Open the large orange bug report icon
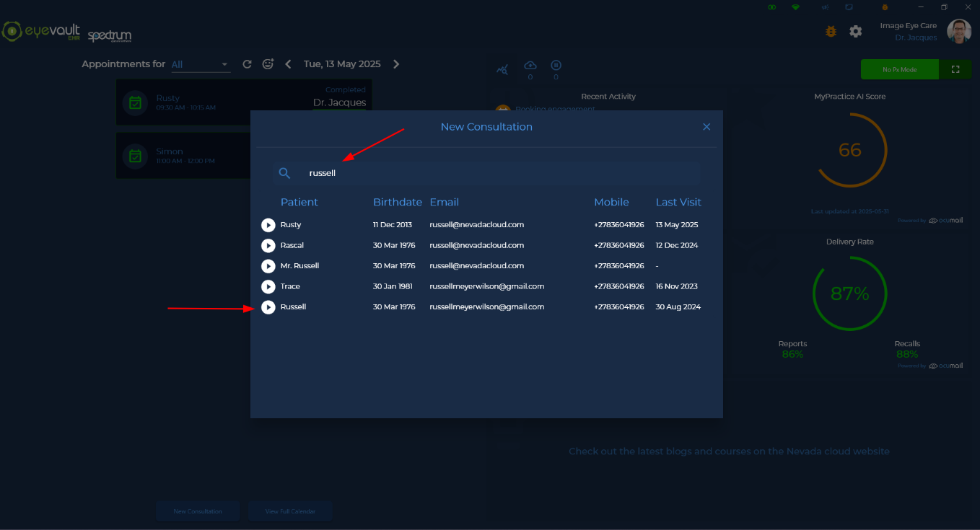Screen dimensions: 980x530 (x=831, y=32)
